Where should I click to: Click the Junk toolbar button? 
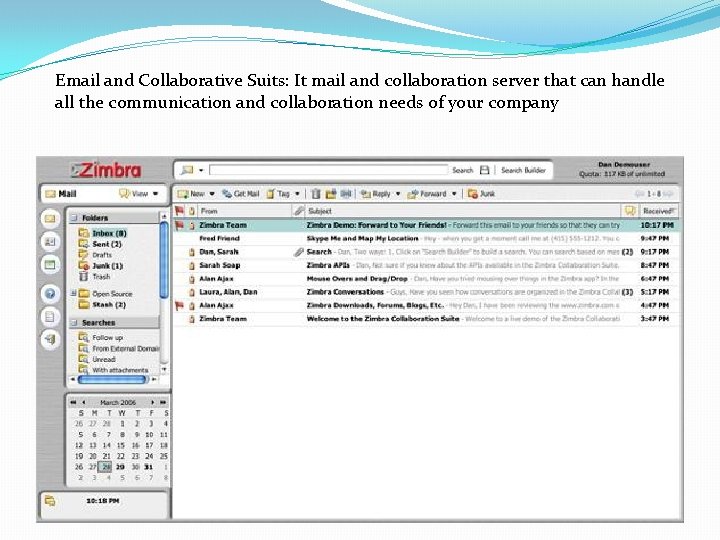pyautogui.click(x=481, y=194)
